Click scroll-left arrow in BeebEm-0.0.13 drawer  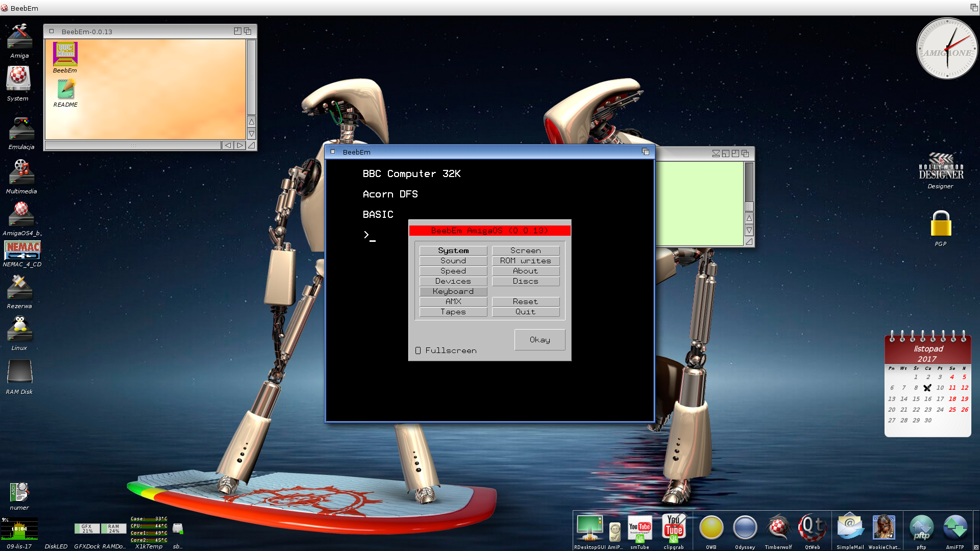tap(228, 145)
